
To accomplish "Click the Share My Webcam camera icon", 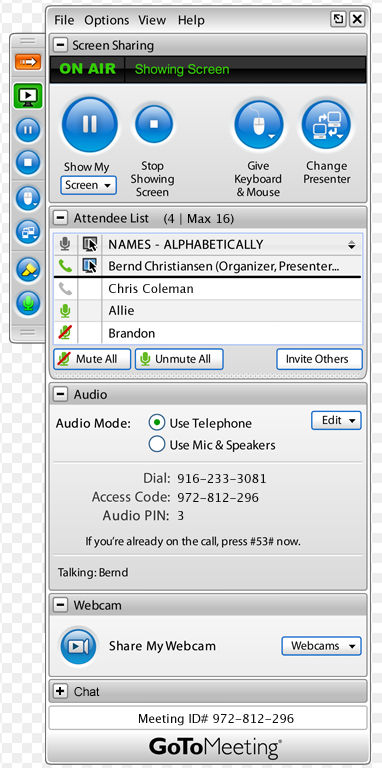I will click(78, 646).
